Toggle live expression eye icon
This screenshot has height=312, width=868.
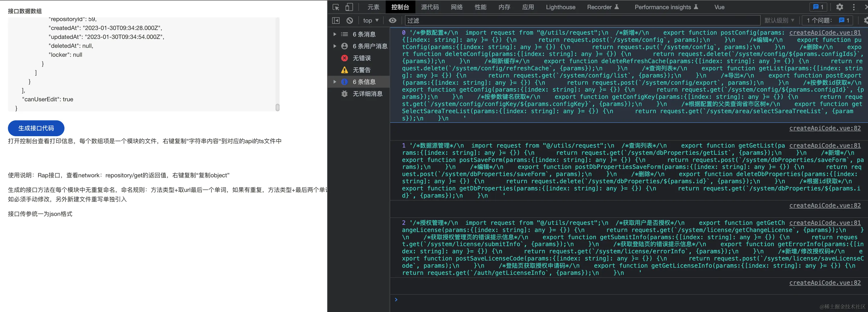tap(392, 21)
